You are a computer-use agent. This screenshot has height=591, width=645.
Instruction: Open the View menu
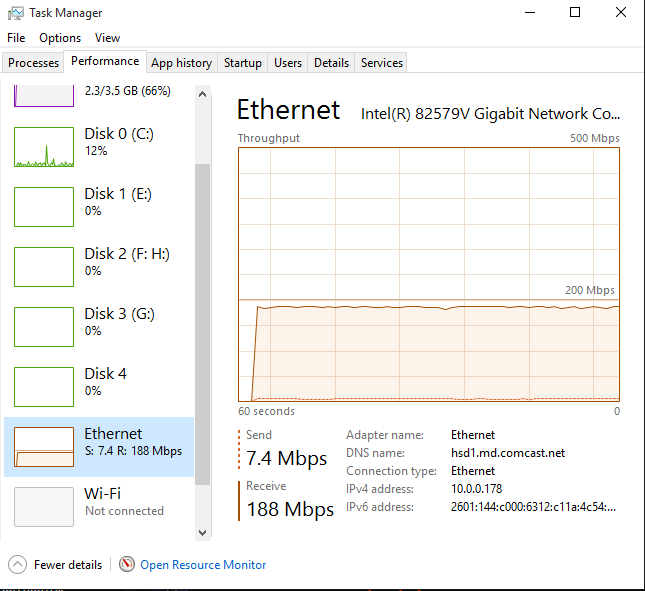[x=107, y=38]
